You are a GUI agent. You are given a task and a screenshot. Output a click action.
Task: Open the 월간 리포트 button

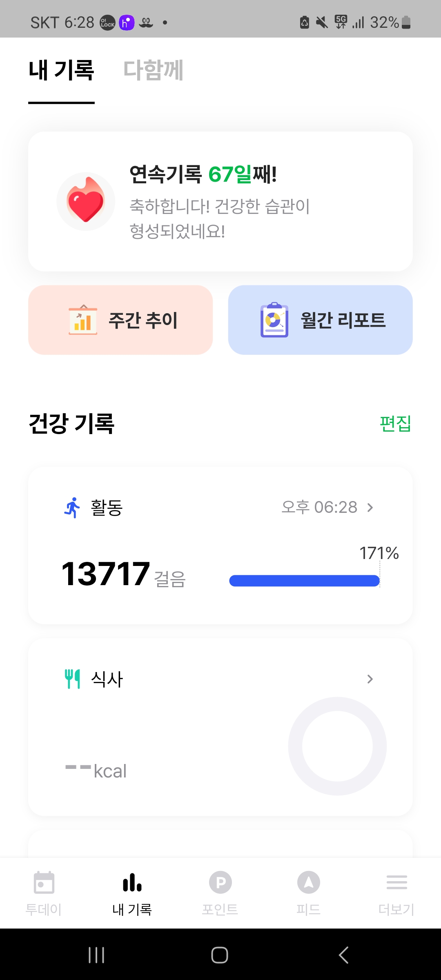coord(320,320)
